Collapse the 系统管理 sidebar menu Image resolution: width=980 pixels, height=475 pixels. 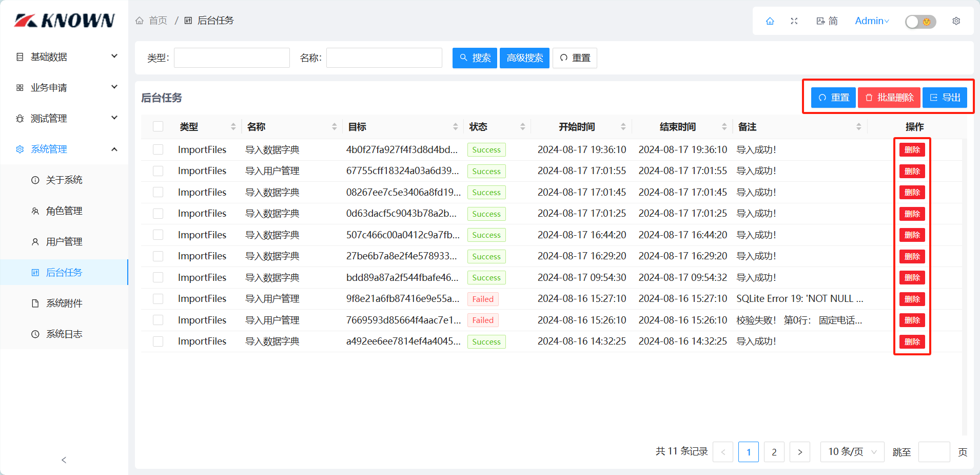tap(65, 149)
